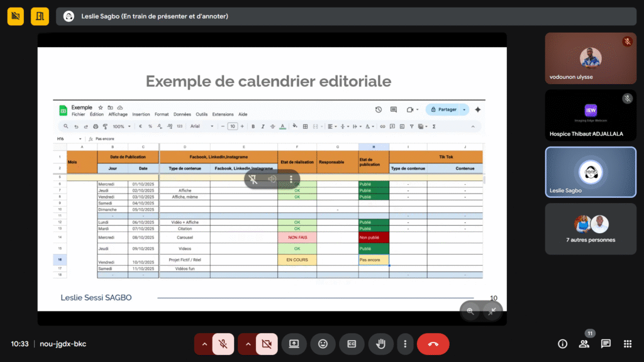This screenshot has height=362, width=644.
Task: Expand audio settings arrow beside the microphone
Action: [x=203, y=344]
